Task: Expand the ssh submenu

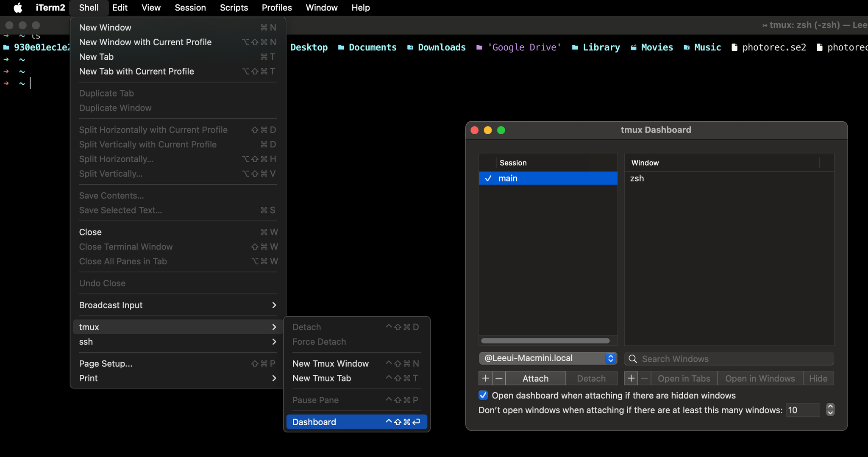Action: (x=178, y=342)
